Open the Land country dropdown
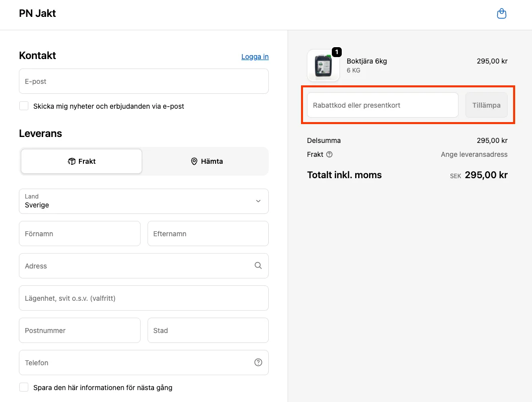The height and width of the screenshot is (402, 532). (x=144, y=201)
